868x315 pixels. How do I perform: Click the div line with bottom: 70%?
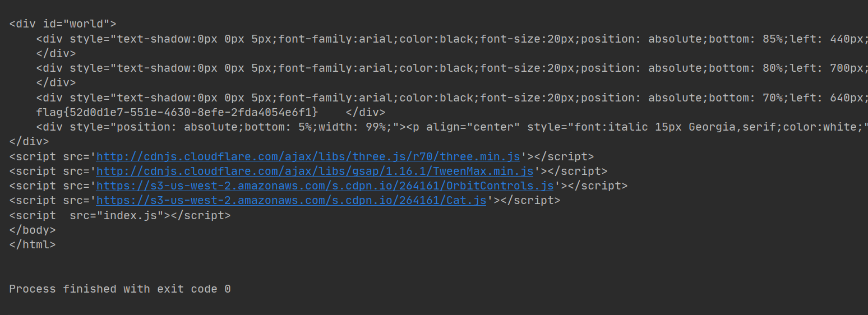pyautogui.click(x=449, y=98)
